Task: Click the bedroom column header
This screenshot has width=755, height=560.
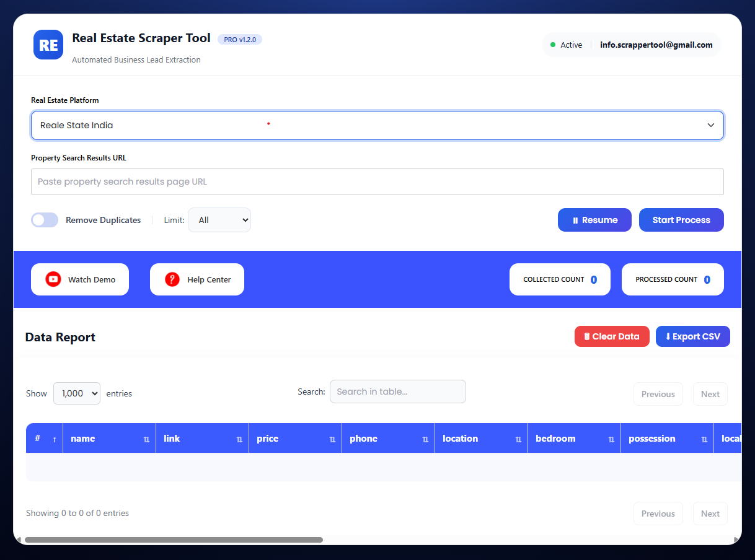Action: point(555,438)
